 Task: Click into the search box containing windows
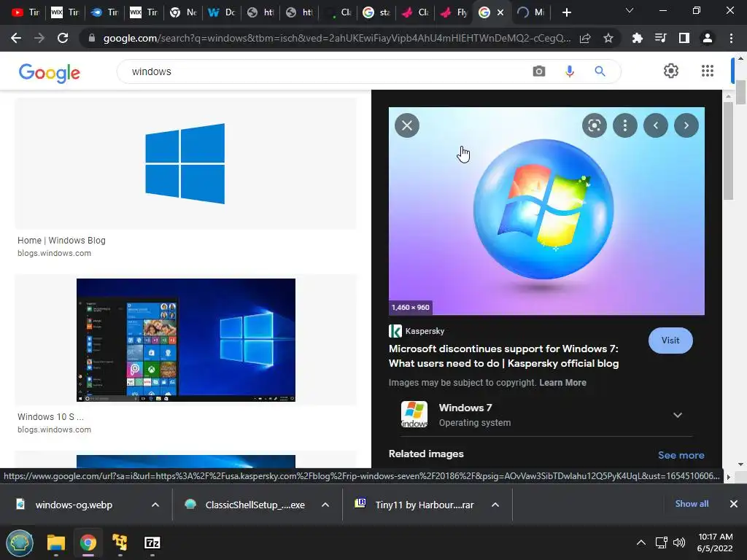(324, 71)
